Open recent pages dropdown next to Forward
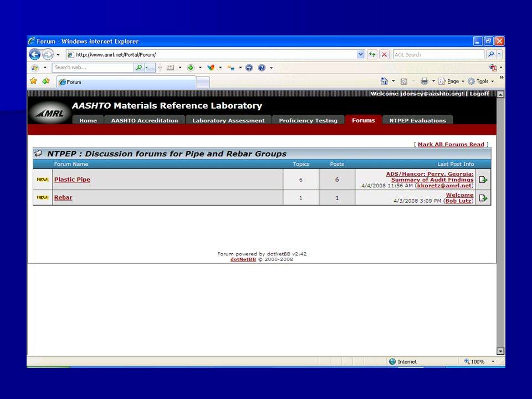Image resolution: width=532 pixels, height=399 pixels. tap(58, 55)
